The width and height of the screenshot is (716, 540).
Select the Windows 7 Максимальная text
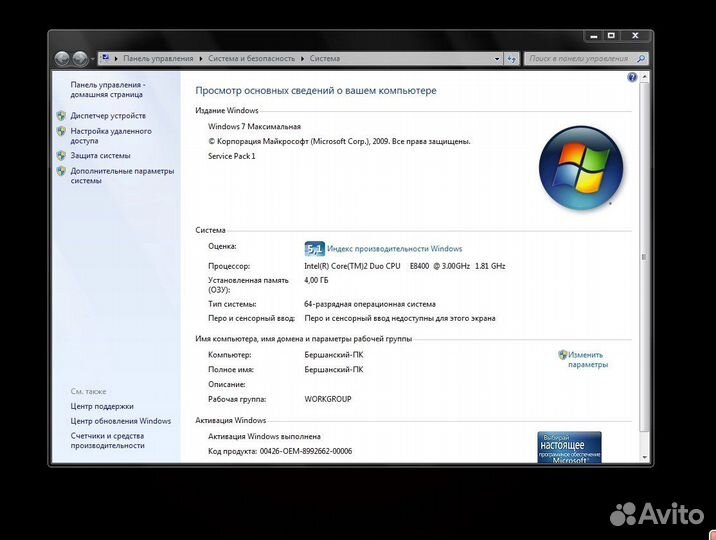click(x=254, y=126)
